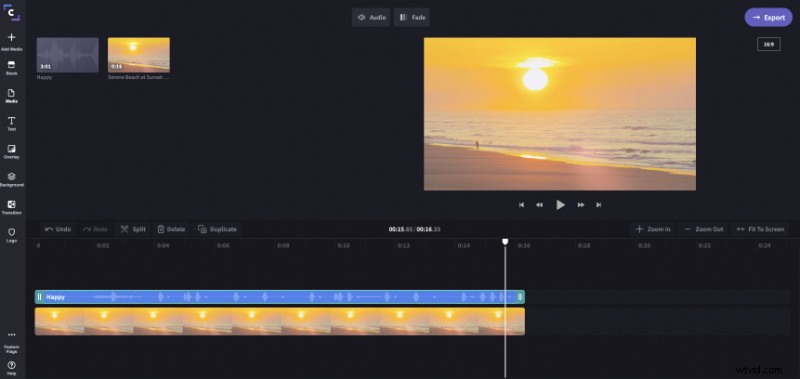
Task: Open the Transition panel
Action: click(x=11, y=207)
